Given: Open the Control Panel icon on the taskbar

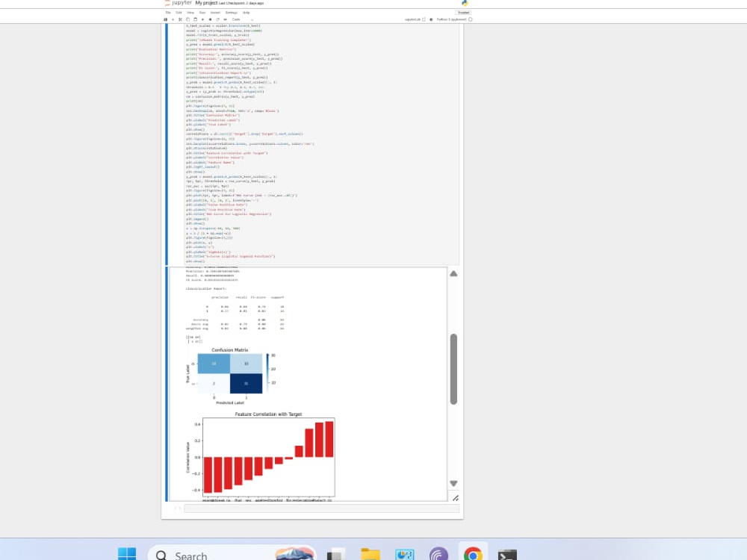Looking at the screenshot, I should (404, 554).
